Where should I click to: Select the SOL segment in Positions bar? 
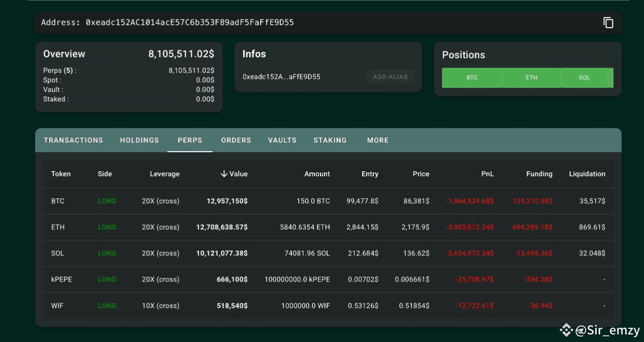pyautogui.click(x=584, y=78)
